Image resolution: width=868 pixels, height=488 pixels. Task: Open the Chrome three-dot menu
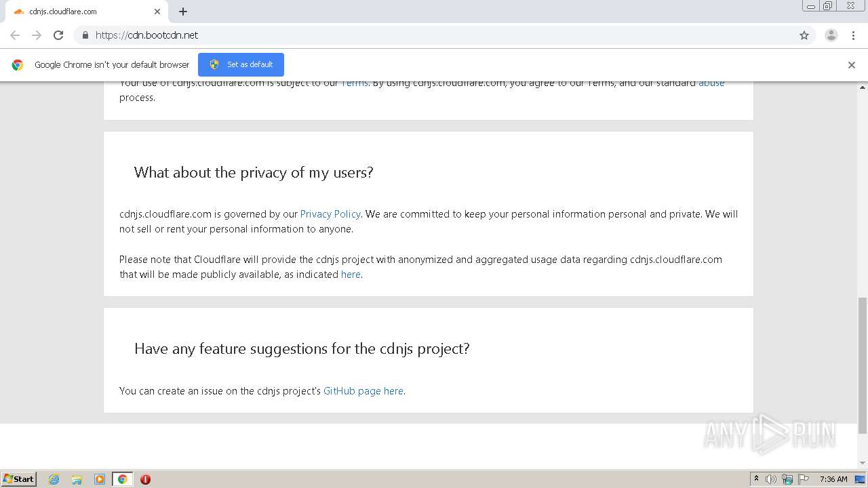[x=853, y=35]
